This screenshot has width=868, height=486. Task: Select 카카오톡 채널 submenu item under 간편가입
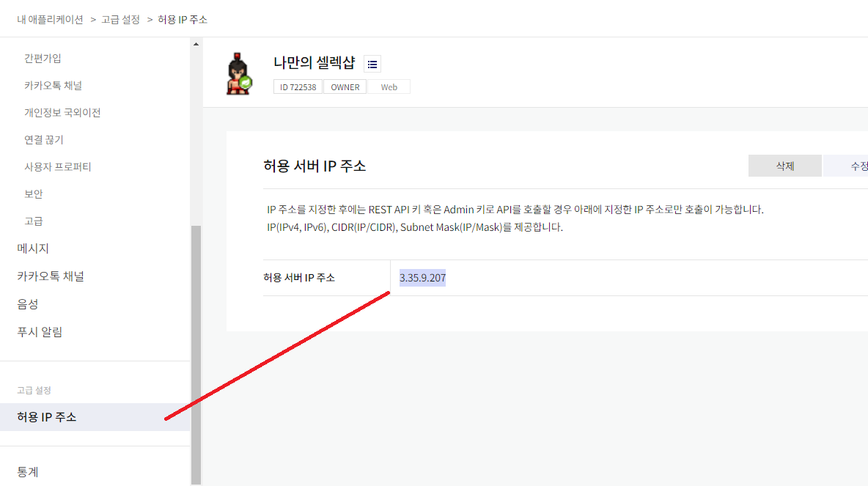point(53,85)
